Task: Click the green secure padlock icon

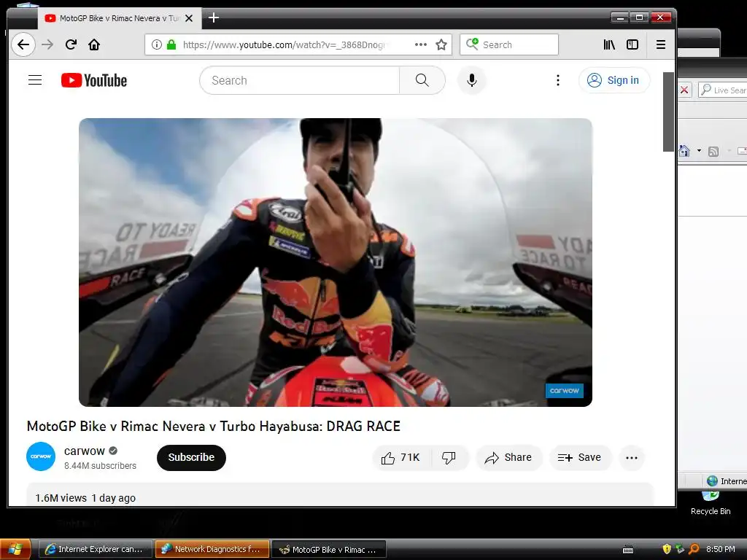Action: tap(171, 44)
